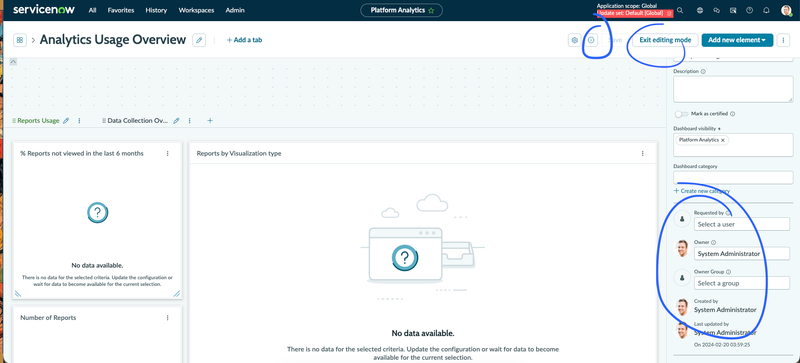Open the window with cursor header icon

pyautogui.click(x=733, y=10)
